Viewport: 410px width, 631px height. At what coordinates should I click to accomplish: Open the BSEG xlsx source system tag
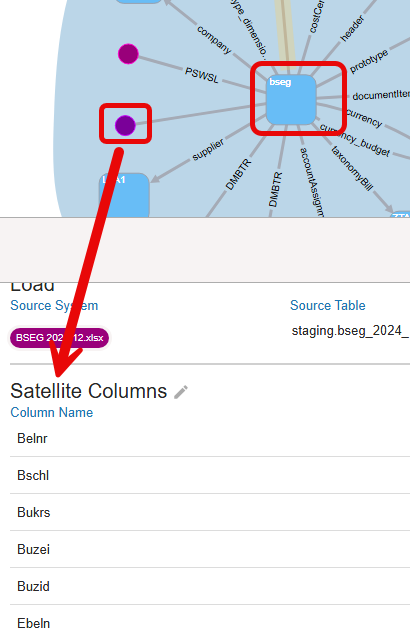click(59, 338)
